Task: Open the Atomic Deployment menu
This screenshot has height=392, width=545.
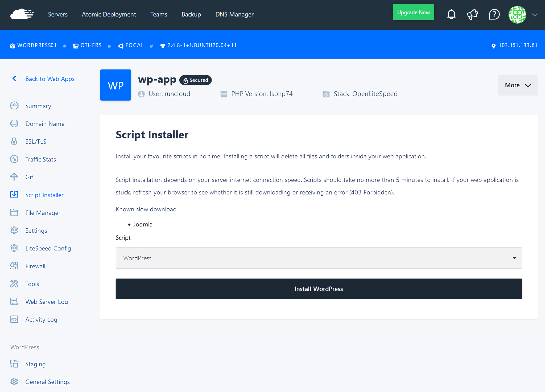Action: pos(109,14)
